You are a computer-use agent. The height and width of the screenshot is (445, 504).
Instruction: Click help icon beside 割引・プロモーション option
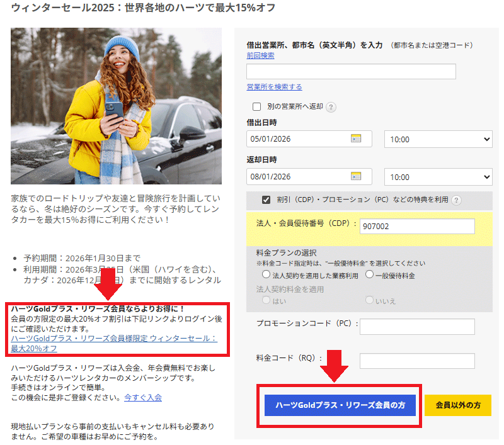point(456,200)
